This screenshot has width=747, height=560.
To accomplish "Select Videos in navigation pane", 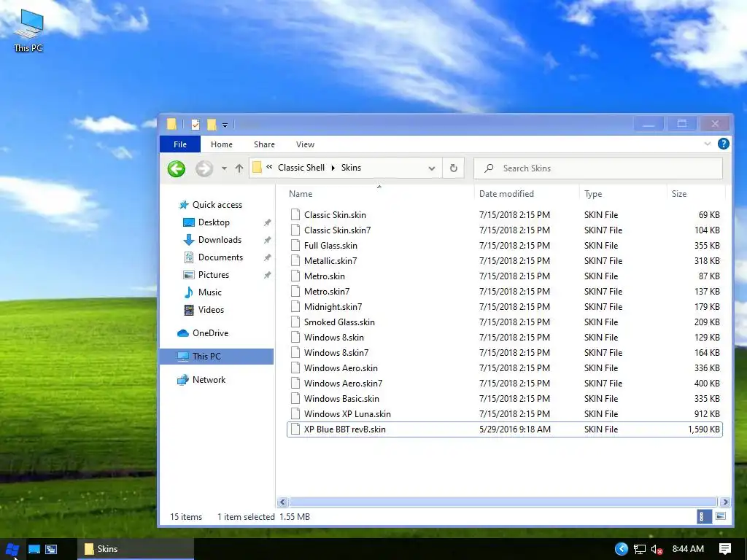I will pos(211,310).
